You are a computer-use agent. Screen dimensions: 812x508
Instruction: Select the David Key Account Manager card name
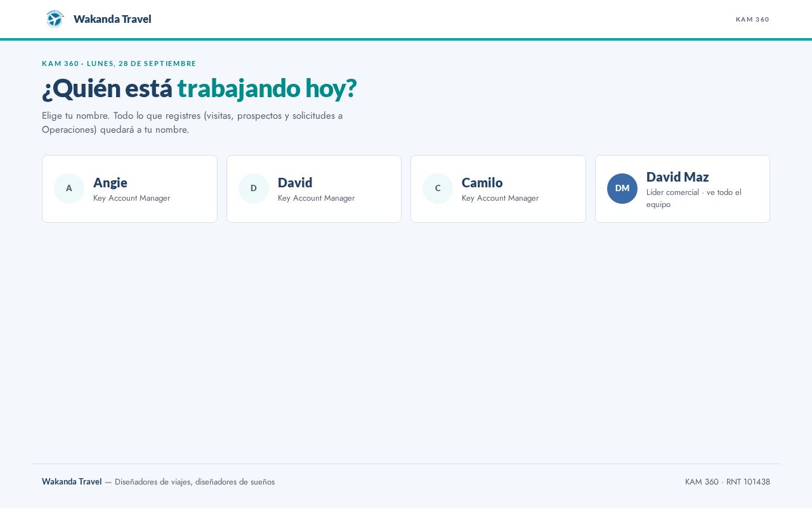click(295, 183)
